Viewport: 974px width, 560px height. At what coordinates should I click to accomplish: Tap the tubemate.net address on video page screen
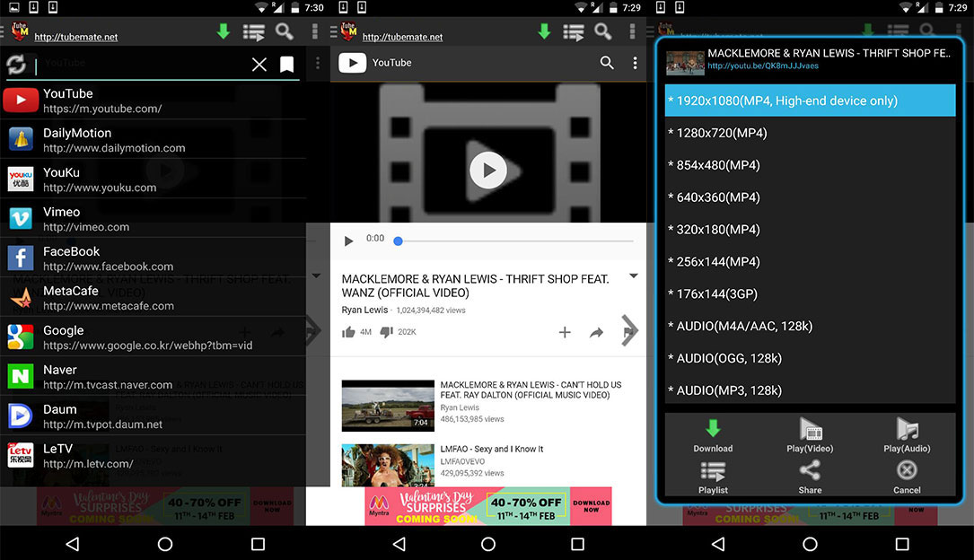point(402,38)
